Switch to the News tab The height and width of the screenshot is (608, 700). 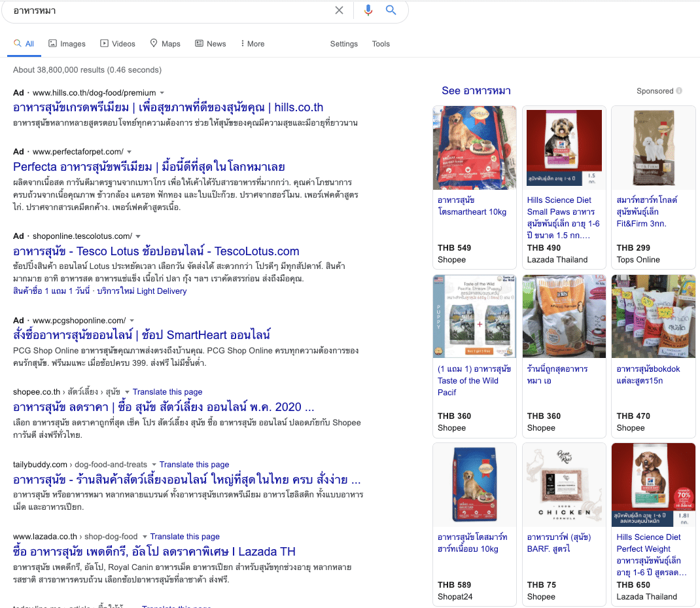(210, 44)
